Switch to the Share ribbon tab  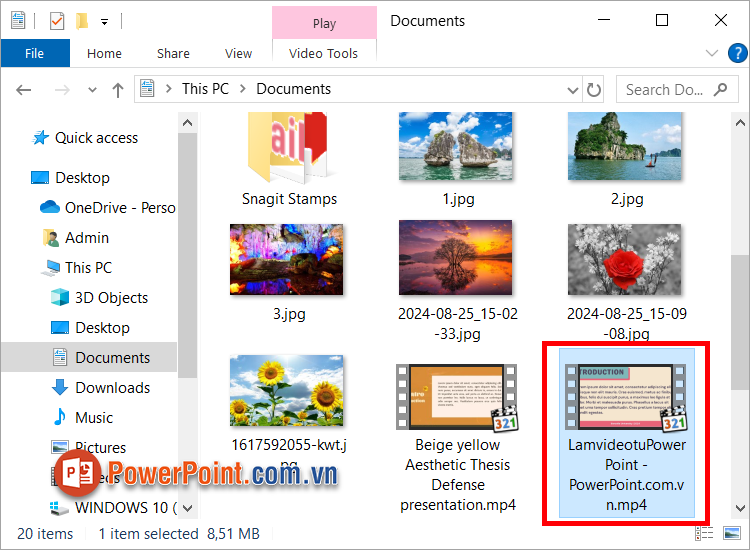point(173,53)
